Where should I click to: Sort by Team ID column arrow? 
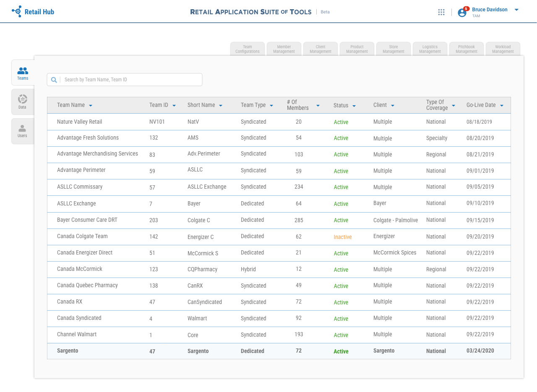174,106
